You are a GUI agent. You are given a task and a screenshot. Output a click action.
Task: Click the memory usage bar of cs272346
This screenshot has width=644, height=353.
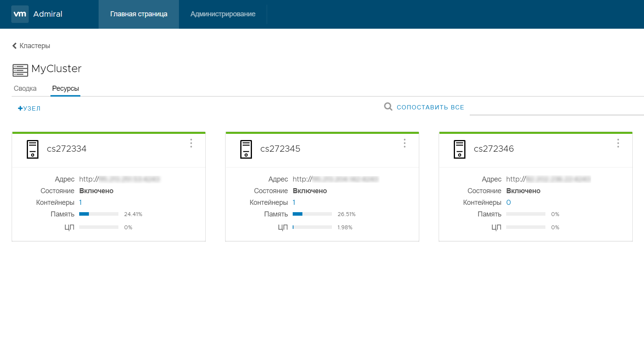526,214
